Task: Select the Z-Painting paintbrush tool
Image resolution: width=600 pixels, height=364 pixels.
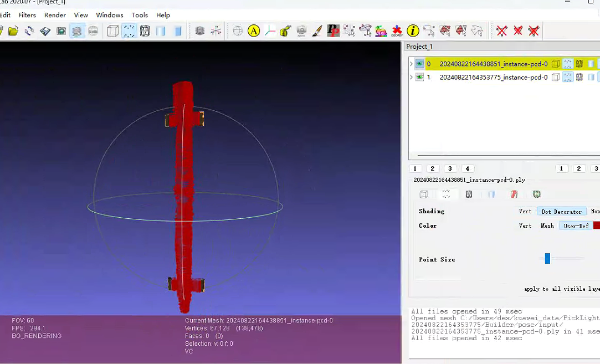Action: pos(317,31)
